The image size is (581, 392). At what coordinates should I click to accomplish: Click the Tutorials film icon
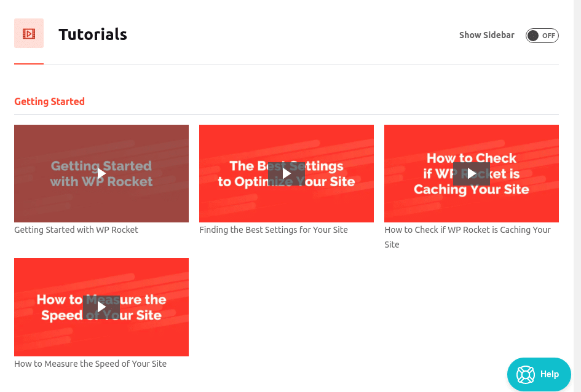click(29, 33)
